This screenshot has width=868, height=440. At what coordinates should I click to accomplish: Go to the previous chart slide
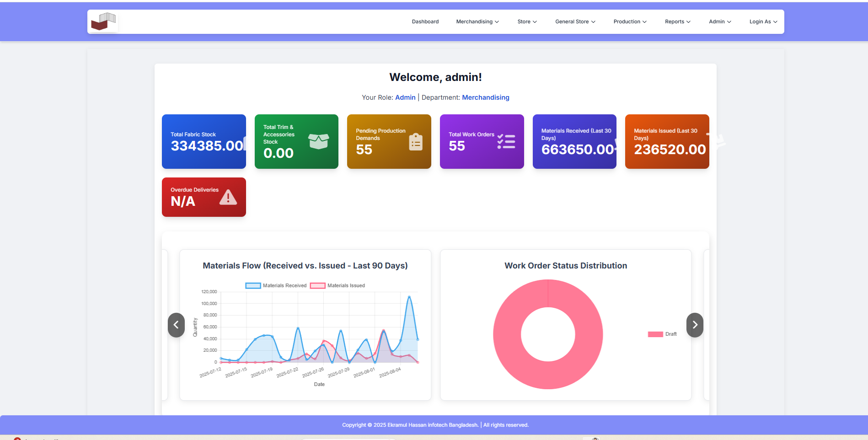[176, 325]
